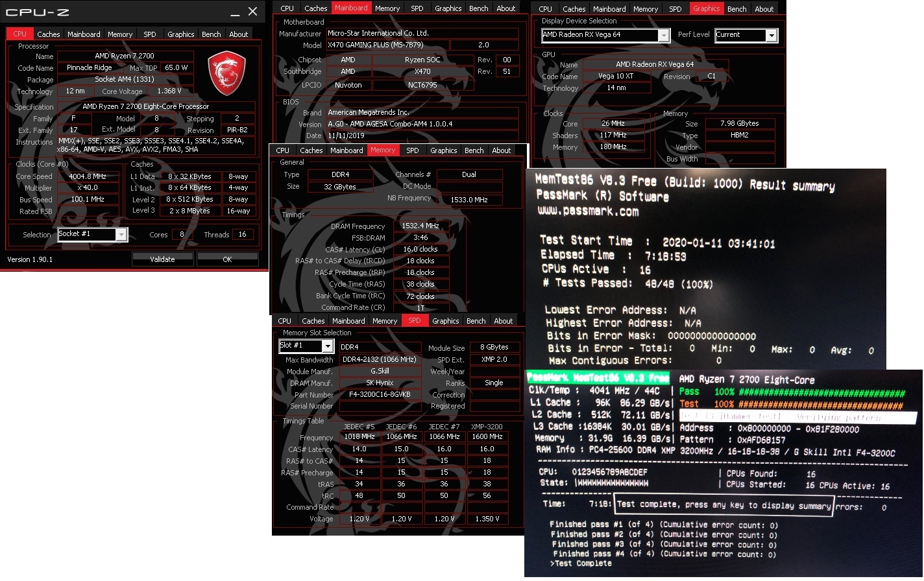Click Bench tab in the Radeon graphics window

coord(737,9)
